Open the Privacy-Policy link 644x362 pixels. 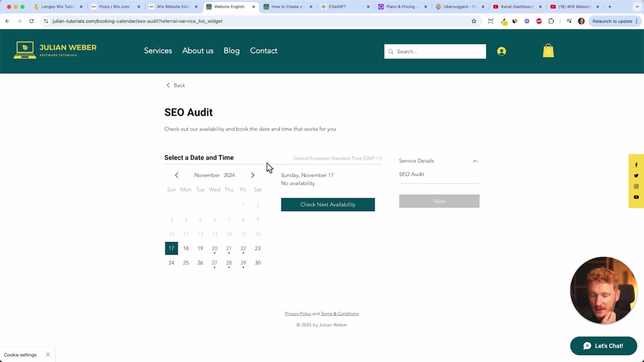point(298,314)
